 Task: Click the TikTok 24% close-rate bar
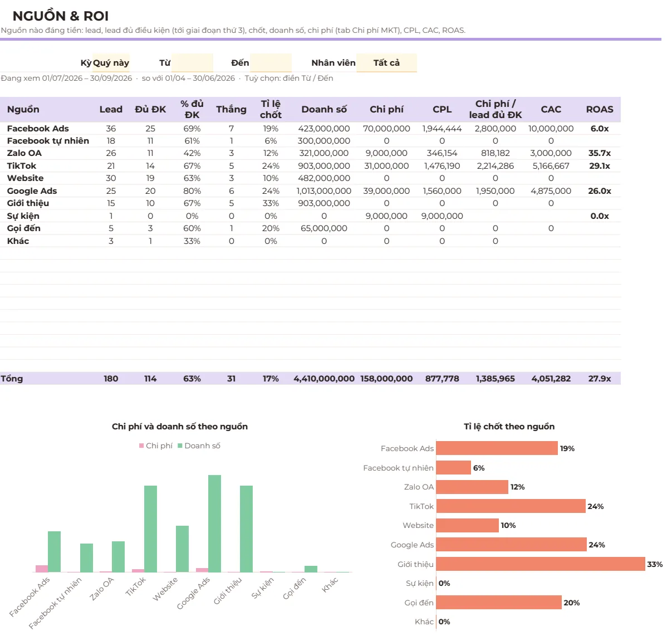point(511,506)
